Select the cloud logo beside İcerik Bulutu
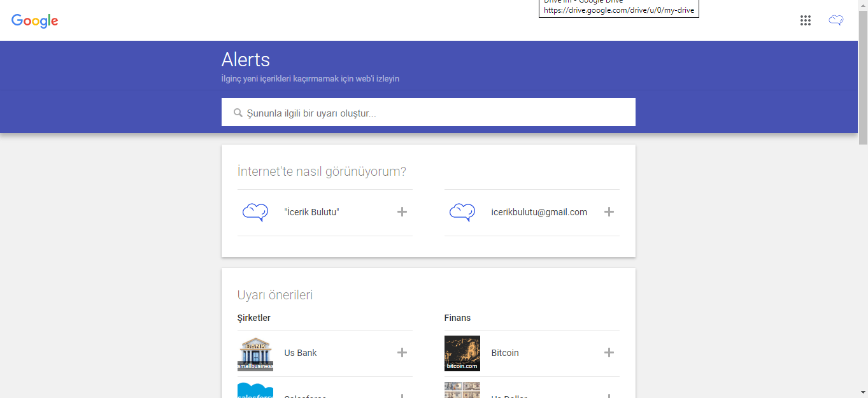 255,211
